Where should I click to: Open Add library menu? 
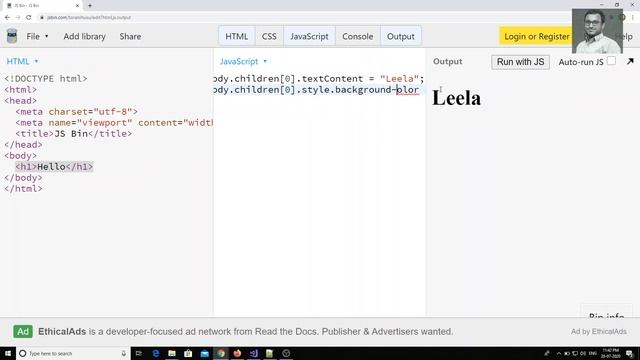tap(84, 36)
